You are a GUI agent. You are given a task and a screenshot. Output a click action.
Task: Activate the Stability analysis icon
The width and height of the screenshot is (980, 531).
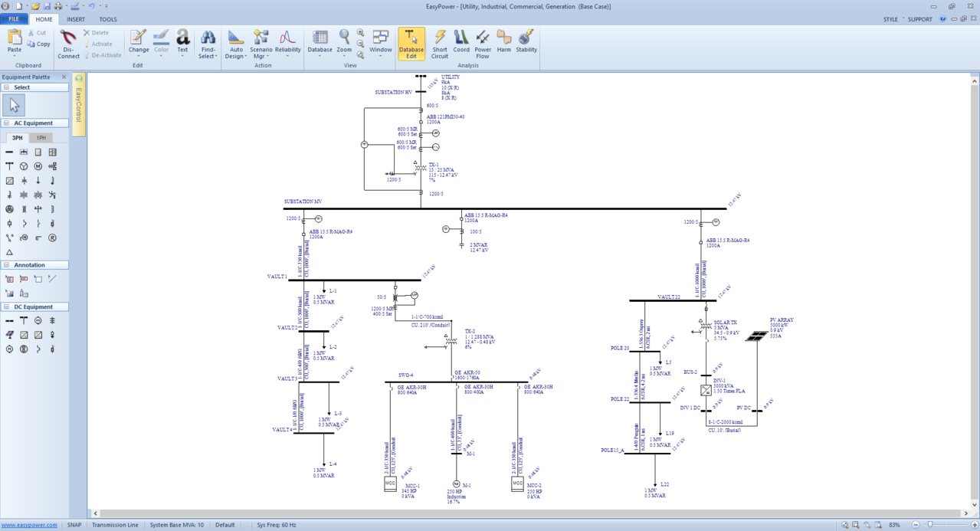[x=526, y=44]
